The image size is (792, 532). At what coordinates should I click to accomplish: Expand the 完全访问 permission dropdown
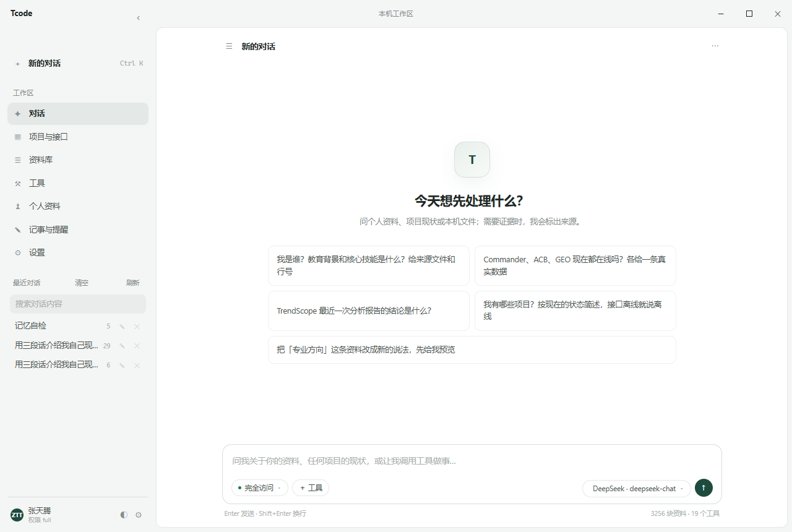260,487
